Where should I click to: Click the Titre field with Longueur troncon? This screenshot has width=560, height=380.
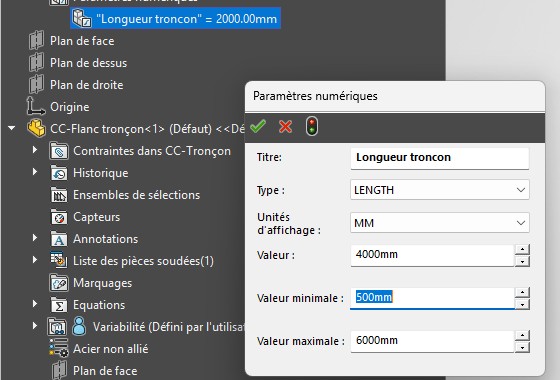click(440, 158)
